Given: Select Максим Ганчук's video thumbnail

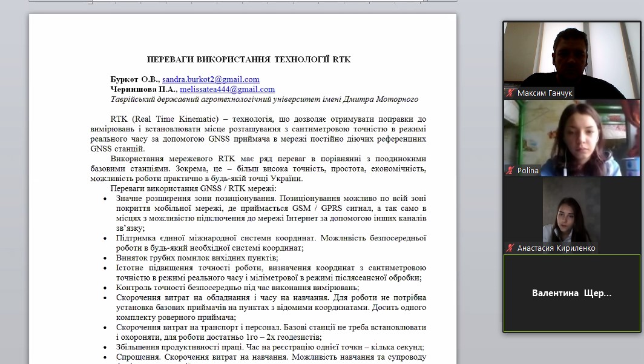Looking at the screenshot, I should [571, 61].
